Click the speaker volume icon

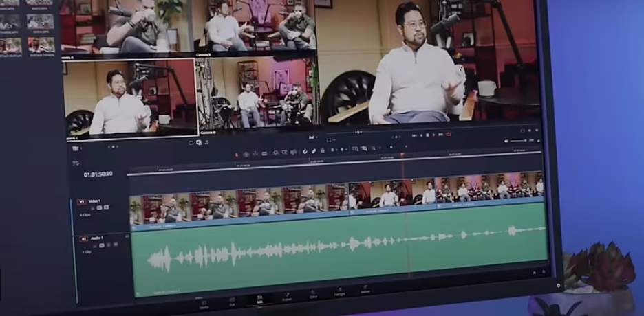click(506, 141)
